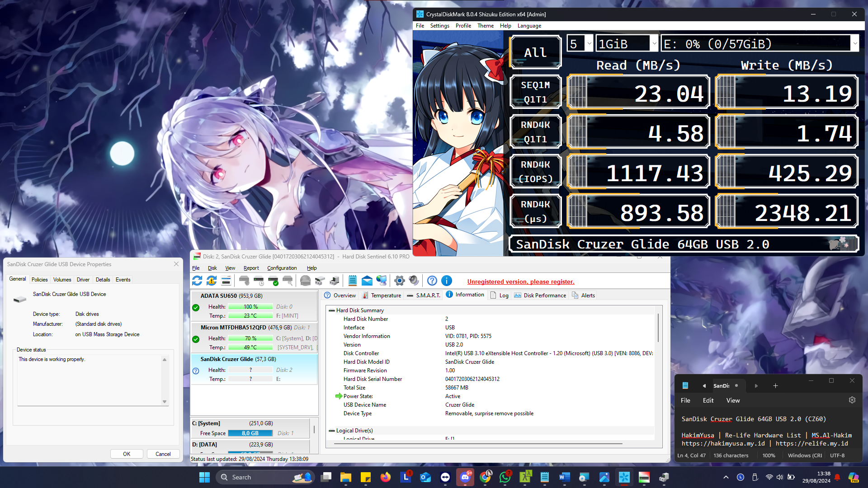Viewport: 868px width, 488px height.
Task: Click the Device status scrollbar down arrow
Action: 165,401
